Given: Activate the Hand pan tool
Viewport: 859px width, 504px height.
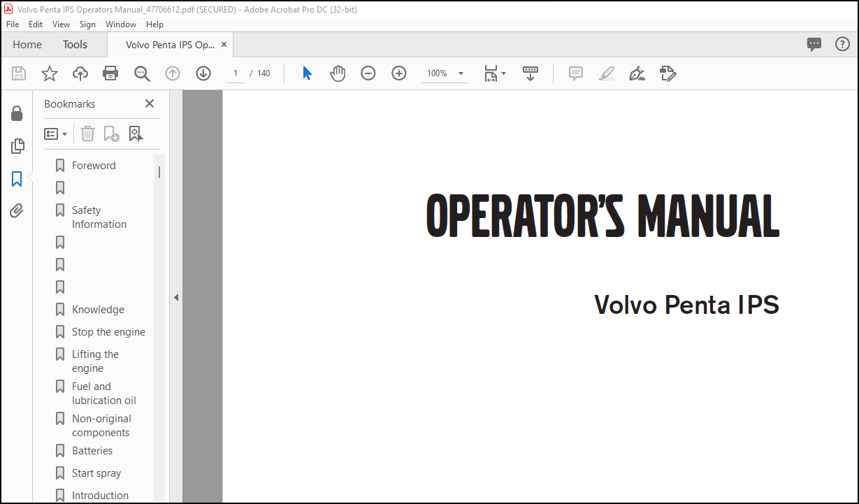Looking at the screenshot, I should (x=338, y=73).
